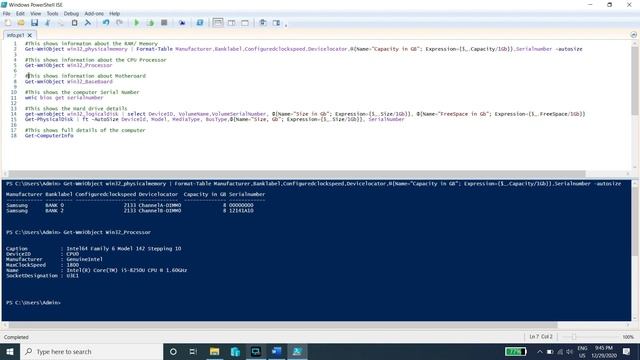Click the 100% zoom value in the status bar
The height and width of the screenshot is (360, 640).
[x=628, y=337]
